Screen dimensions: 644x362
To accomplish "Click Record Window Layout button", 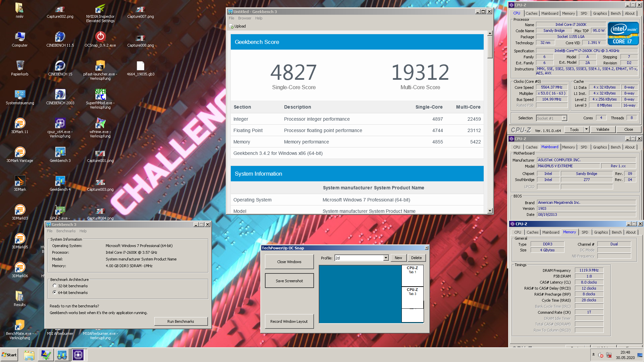I will tap(289, 321).
